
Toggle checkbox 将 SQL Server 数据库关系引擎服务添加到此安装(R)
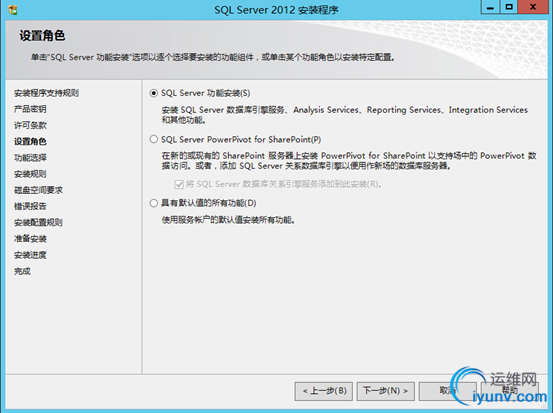[179, 184]
